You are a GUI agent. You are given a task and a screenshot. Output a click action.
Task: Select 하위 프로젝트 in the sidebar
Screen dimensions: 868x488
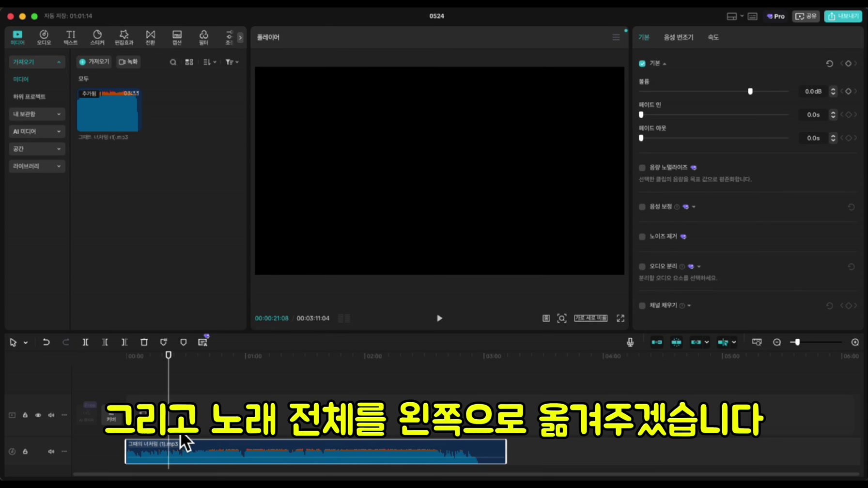click(30, 96)
